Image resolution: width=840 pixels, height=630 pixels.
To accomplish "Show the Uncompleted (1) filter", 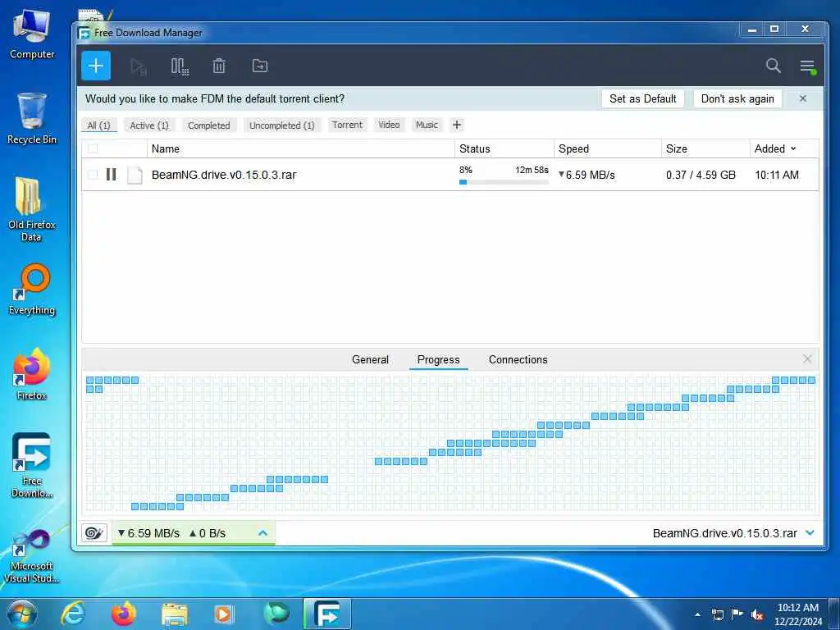I will [282, 126].
